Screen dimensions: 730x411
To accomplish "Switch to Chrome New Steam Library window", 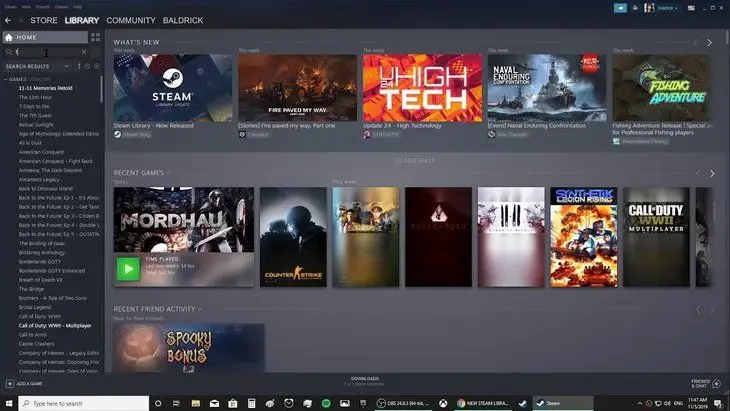I will [483, 403].
